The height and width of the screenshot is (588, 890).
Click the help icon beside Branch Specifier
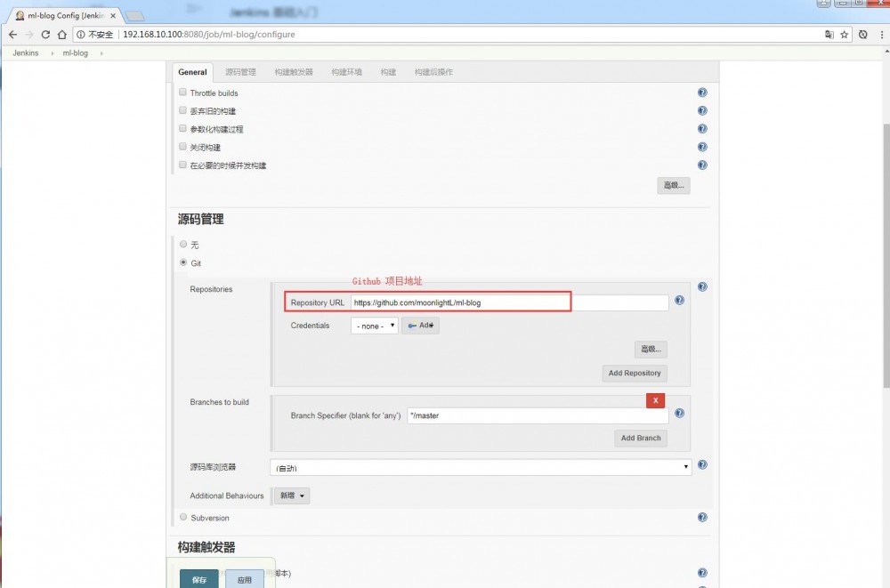coord(679,413)
